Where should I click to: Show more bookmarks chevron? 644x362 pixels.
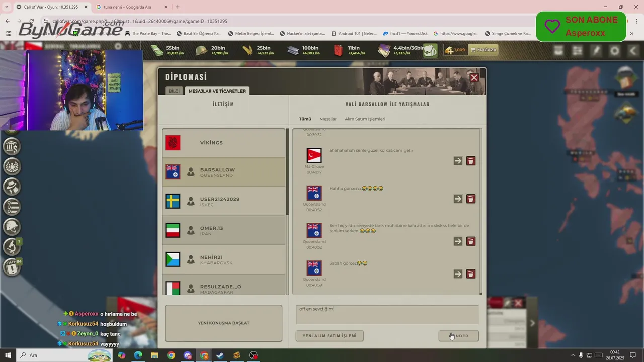coord(631,34)
